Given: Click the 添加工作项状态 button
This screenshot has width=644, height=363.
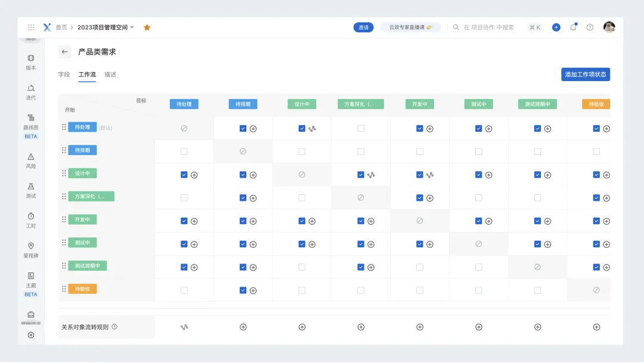Looking at the screenshot, I should tap(586, 75).
